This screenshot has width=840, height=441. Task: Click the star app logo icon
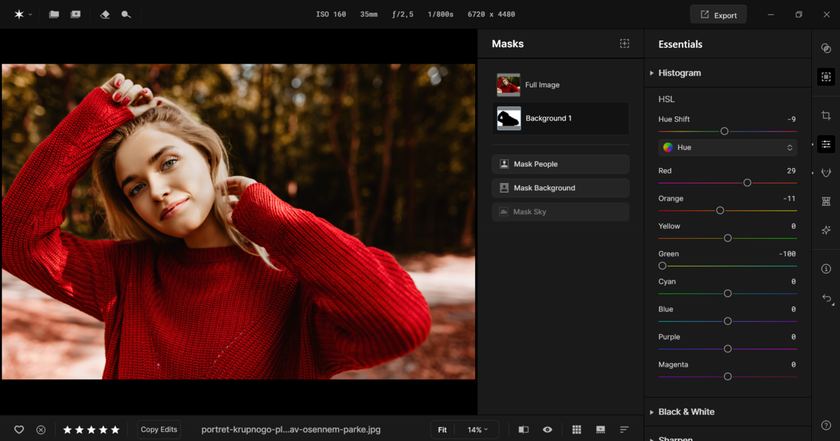tap(19, 14)
